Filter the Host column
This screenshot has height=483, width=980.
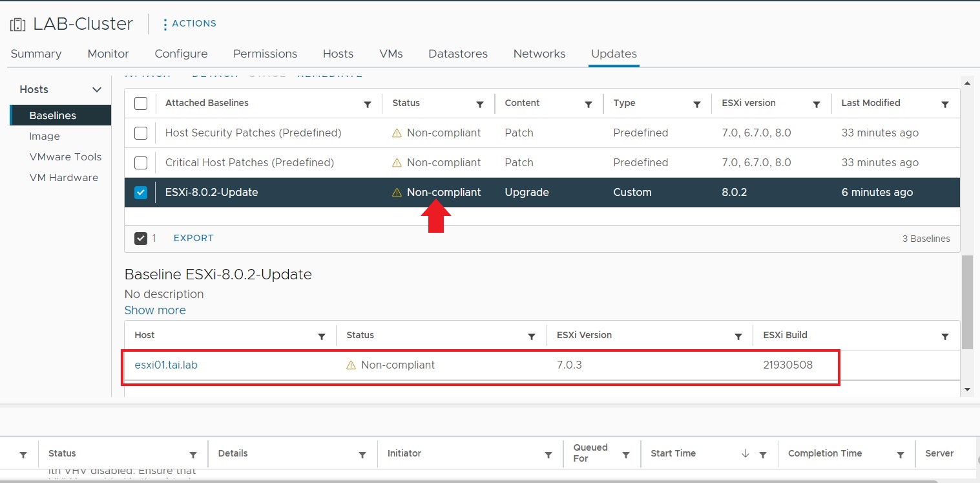click(x=322, y=336)
